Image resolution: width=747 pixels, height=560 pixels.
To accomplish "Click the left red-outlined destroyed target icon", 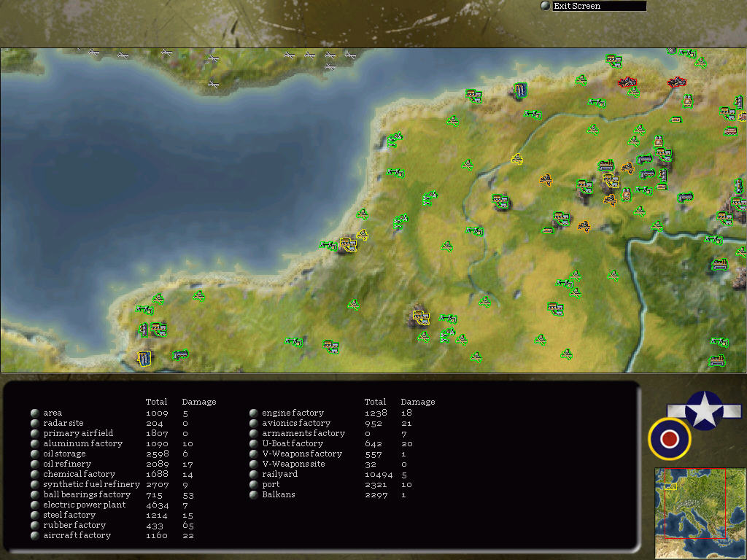I will point(627,82).
